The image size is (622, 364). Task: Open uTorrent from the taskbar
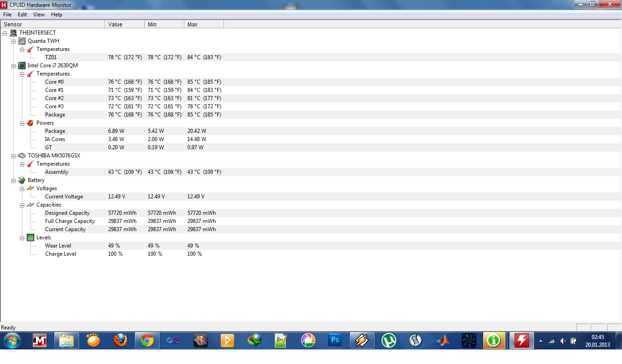pos(389,340)
